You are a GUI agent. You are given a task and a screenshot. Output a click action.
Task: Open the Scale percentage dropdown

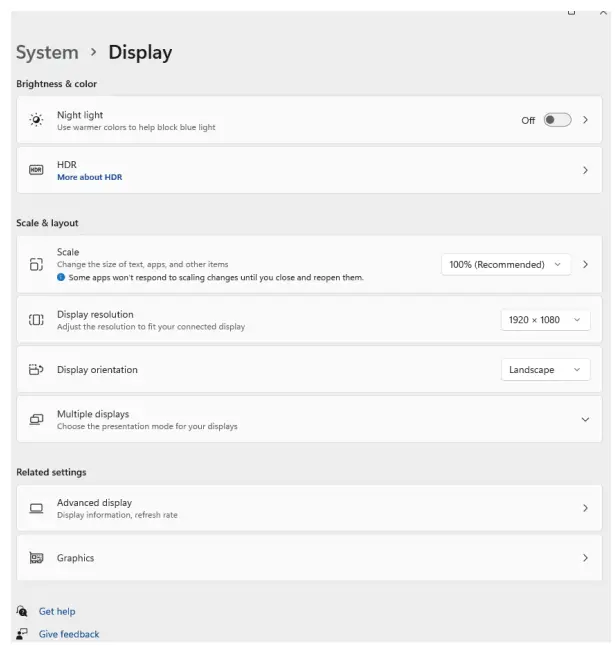pyautogui.click(x=505, y=264)
